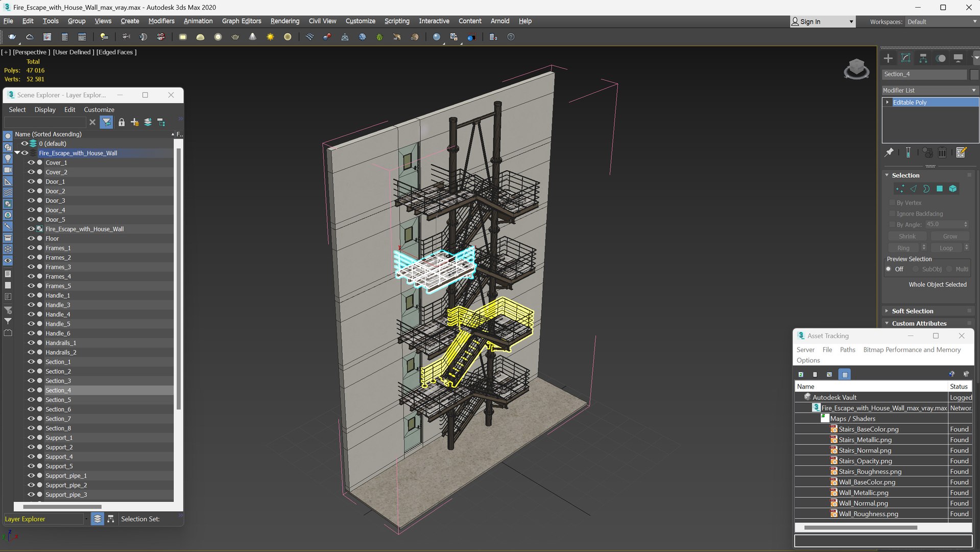Open the Hierarchy tab in command panel
The image size is (980, 552).
point(923,58)
